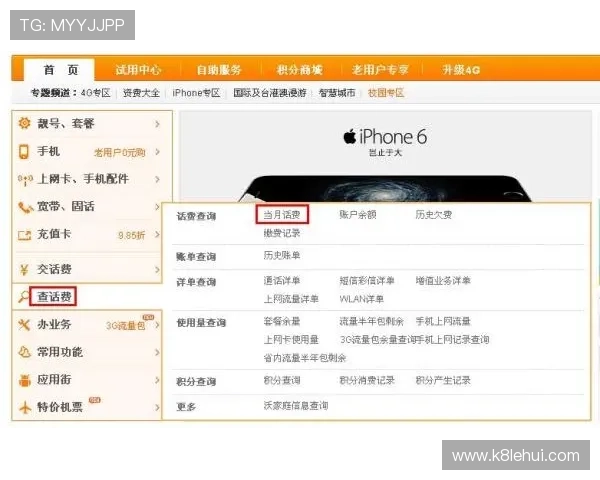Open the 省内流量半年包剩余 link
The width and height of the screenshot is (600, 480).
tap(305, 358)
